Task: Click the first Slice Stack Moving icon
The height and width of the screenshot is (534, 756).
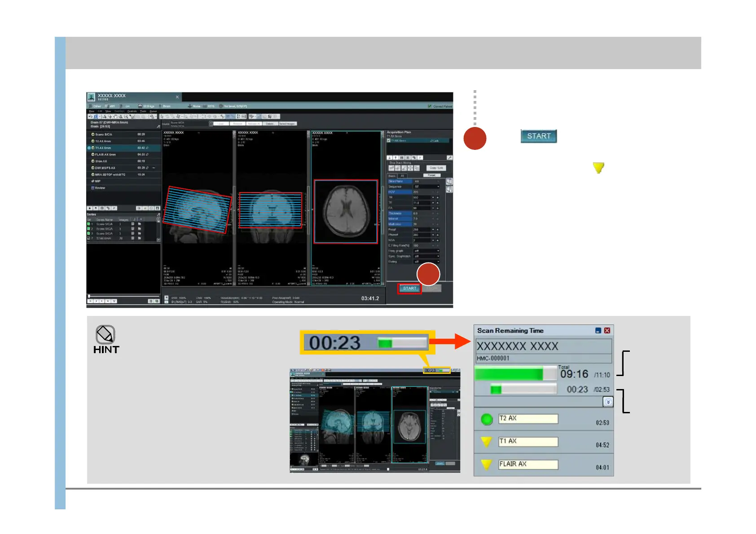Action: (x=391, y=168)
